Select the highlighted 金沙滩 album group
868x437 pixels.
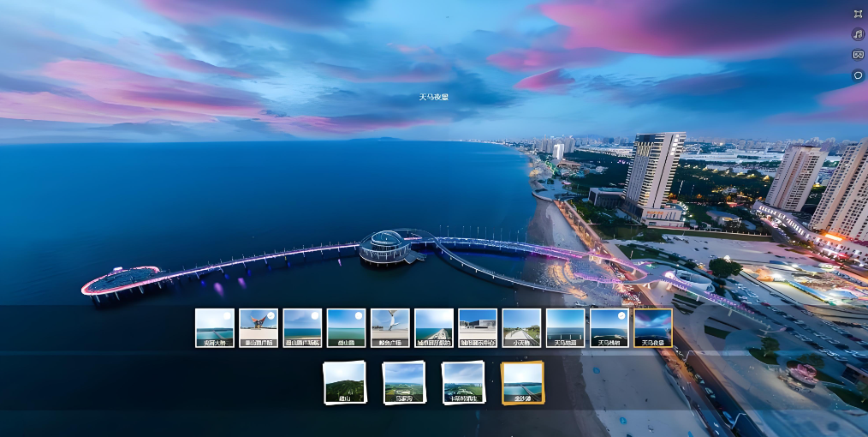coord(522,382)
